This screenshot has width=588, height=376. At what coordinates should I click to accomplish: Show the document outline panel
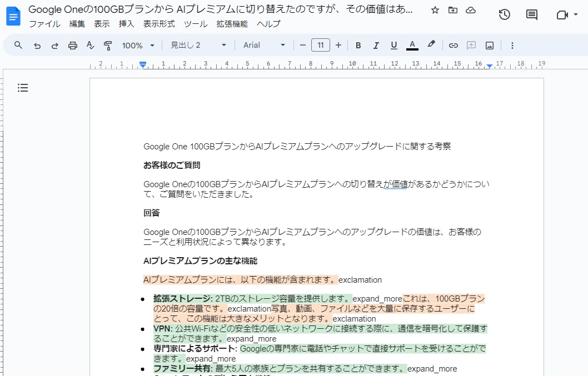(22, 88)
